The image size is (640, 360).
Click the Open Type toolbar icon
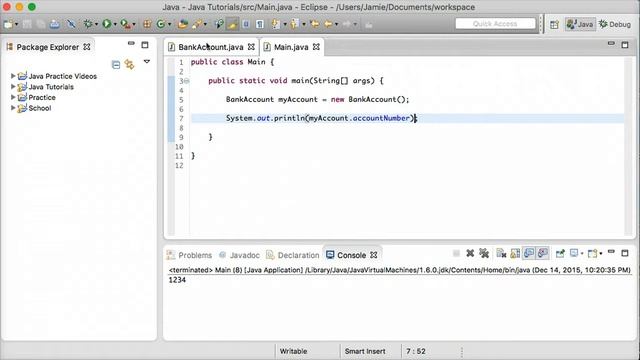tap(182, 24)
